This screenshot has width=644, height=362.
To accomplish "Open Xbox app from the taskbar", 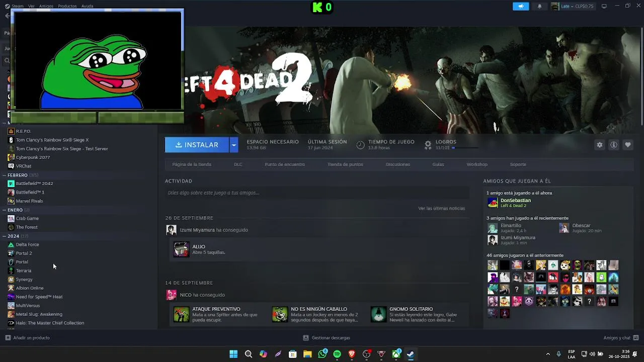I will point(396,354).
